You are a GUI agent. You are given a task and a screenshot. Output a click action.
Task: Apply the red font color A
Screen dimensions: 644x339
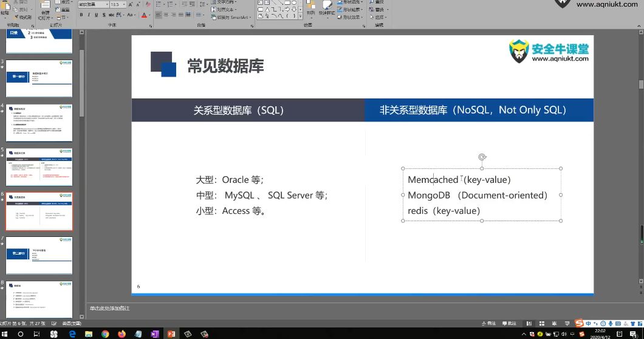(144, 15)
